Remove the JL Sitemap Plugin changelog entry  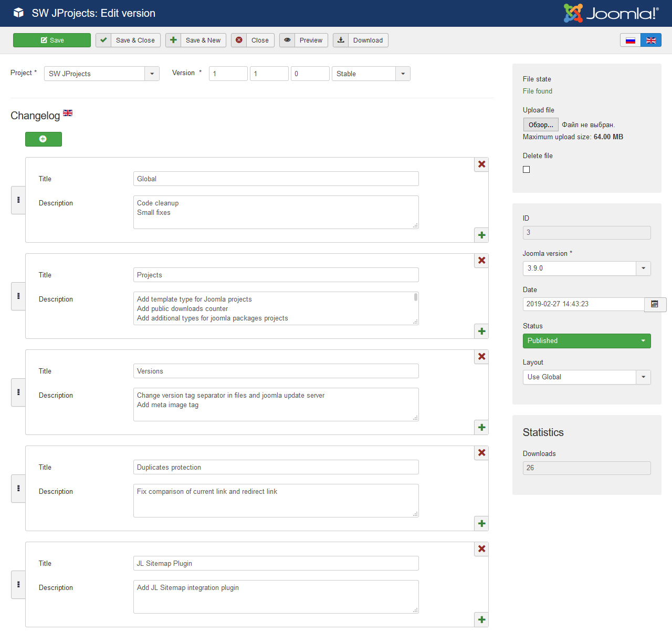click(x=481, y=549)
